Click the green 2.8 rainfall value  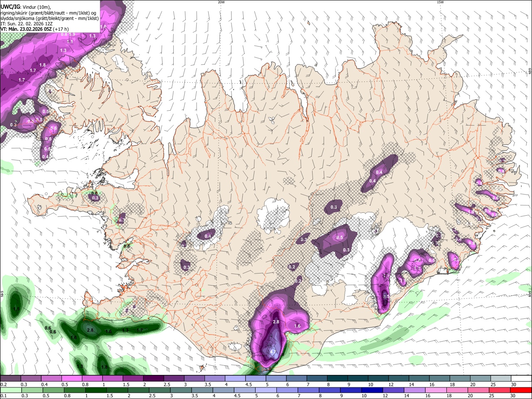click(91, 330)
